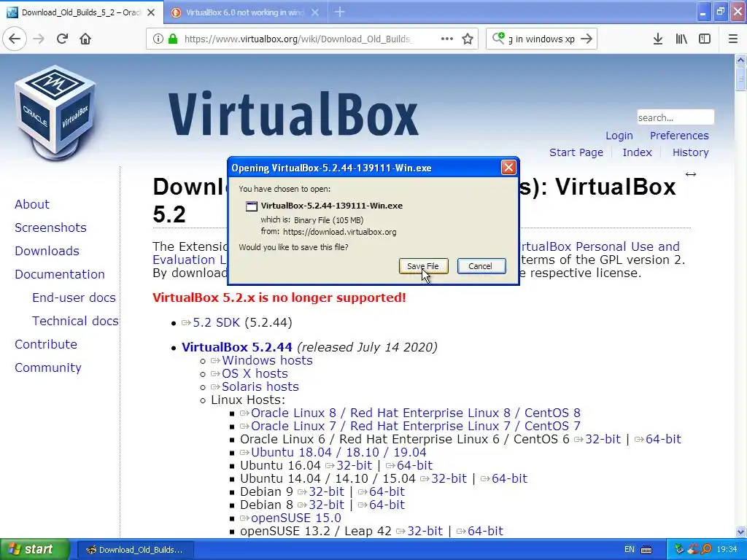Toggle the sidebar view icon
This screenshot has width=747, height=560.
705,39
